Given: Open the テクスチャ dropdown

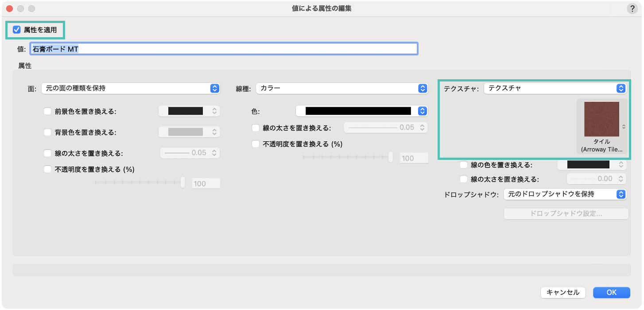Looking at the screenshot, I should point(555,88).
